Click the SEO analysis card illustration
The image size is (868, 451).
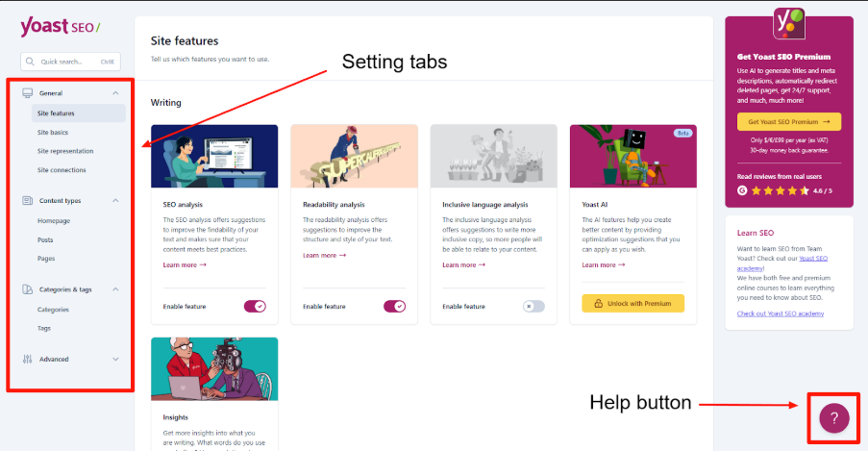(214, 156)
